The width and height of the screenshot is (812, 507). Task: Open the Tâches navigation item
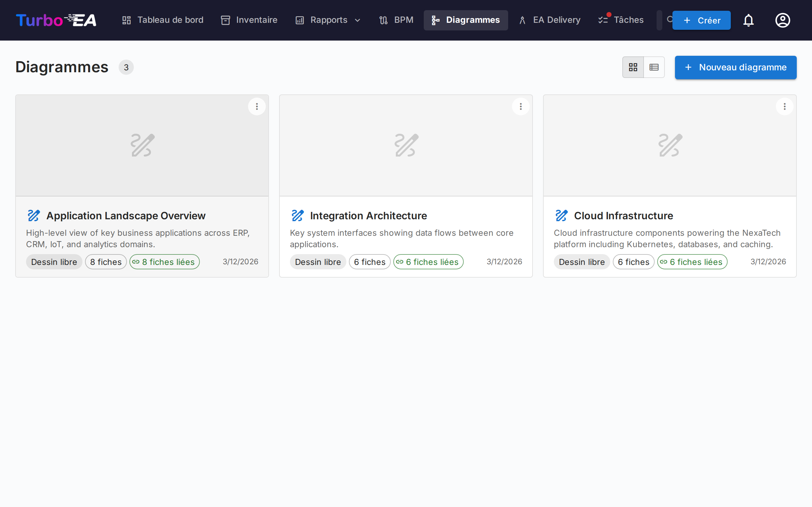click(621, 20)
